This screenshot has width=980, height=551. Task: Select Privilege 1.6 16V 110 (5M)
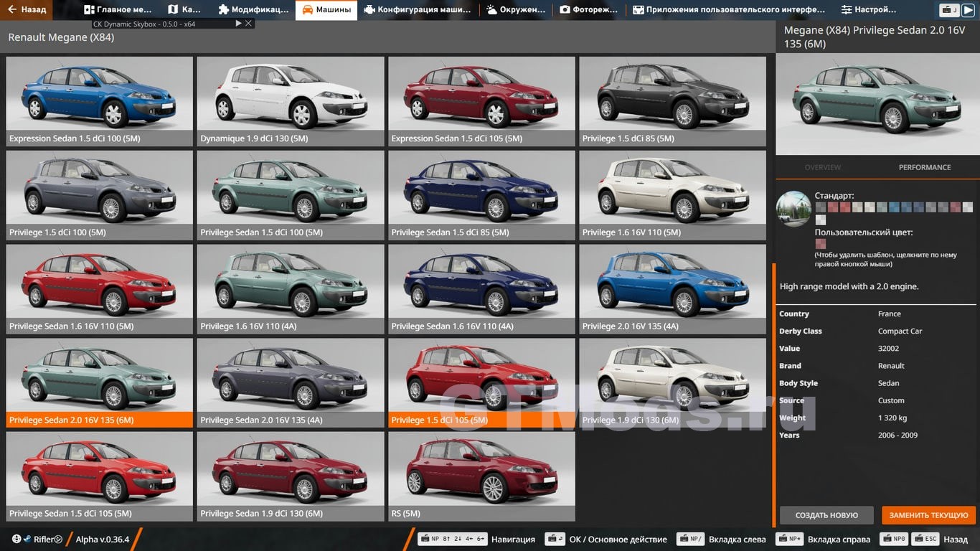pyautogui.click(x=673, y=195)
